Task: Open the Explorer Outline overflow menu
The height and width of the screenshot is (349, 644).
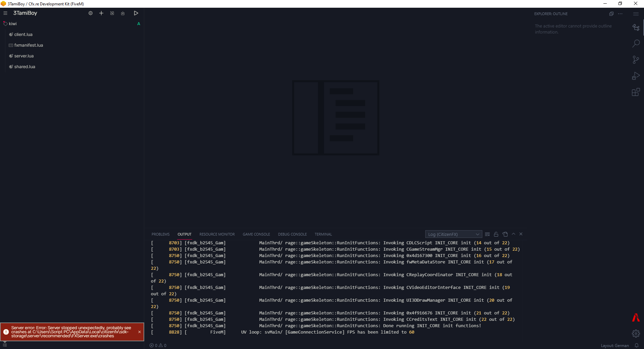Action: pyautogui.click(x=620, y=14)
